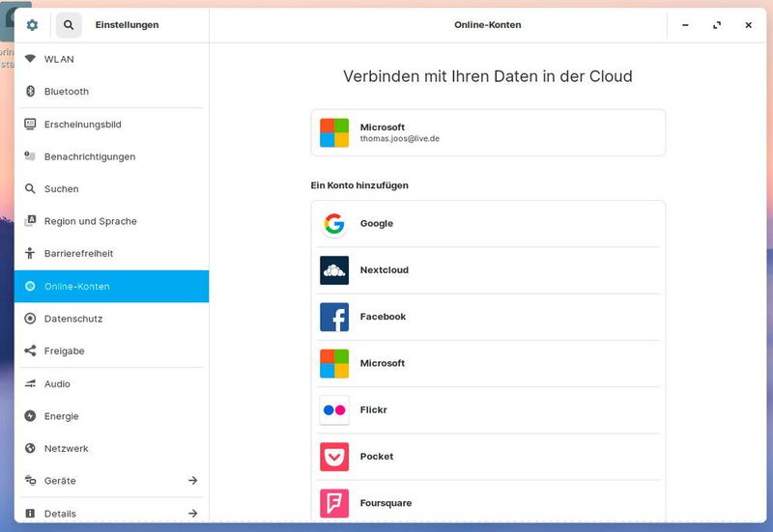Maximize the Einstellungen window
The width and height of the screenshot is (773, 532).
tap(717, 25)
